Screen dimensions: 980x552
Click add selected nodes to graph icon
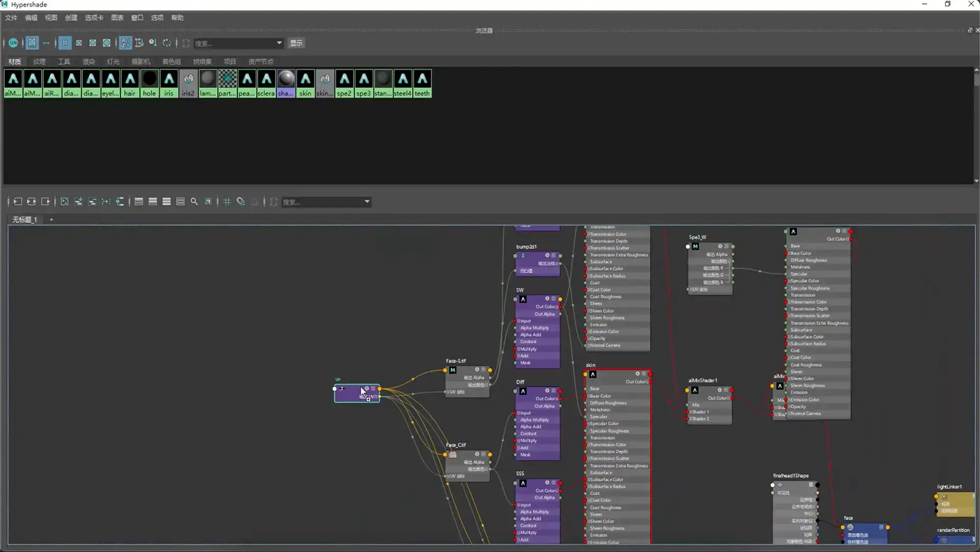coord(78,202)
